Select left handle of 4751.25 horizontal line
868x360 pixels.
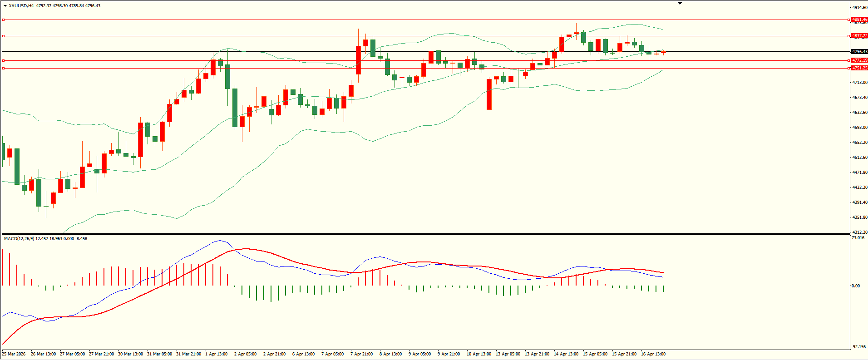click(4, 68)
